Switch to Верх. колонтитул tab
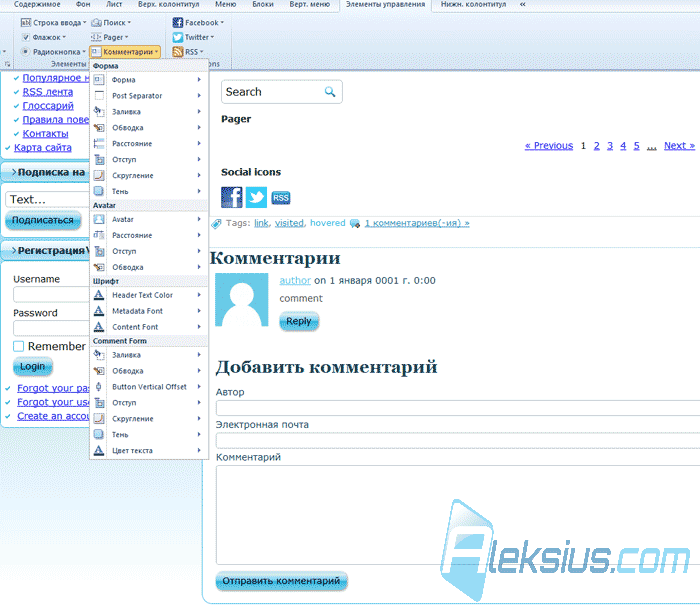 [168, 4]
